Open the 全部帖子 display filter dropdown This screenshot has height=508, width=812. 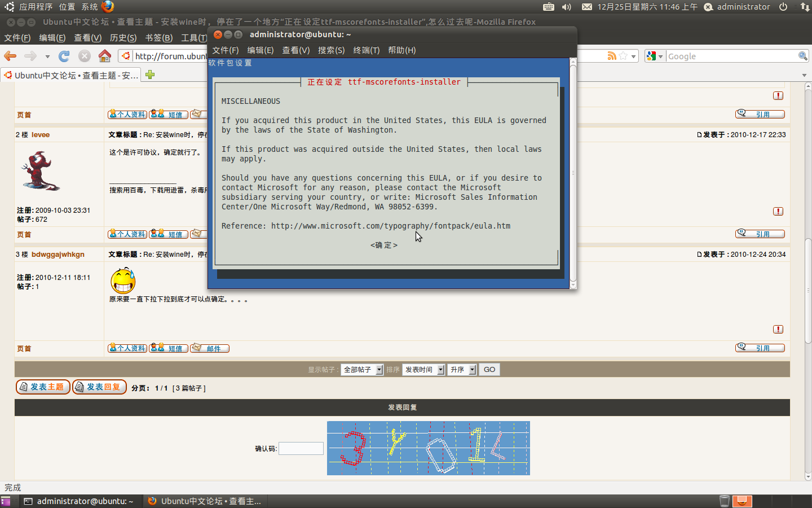pos(362,370)
